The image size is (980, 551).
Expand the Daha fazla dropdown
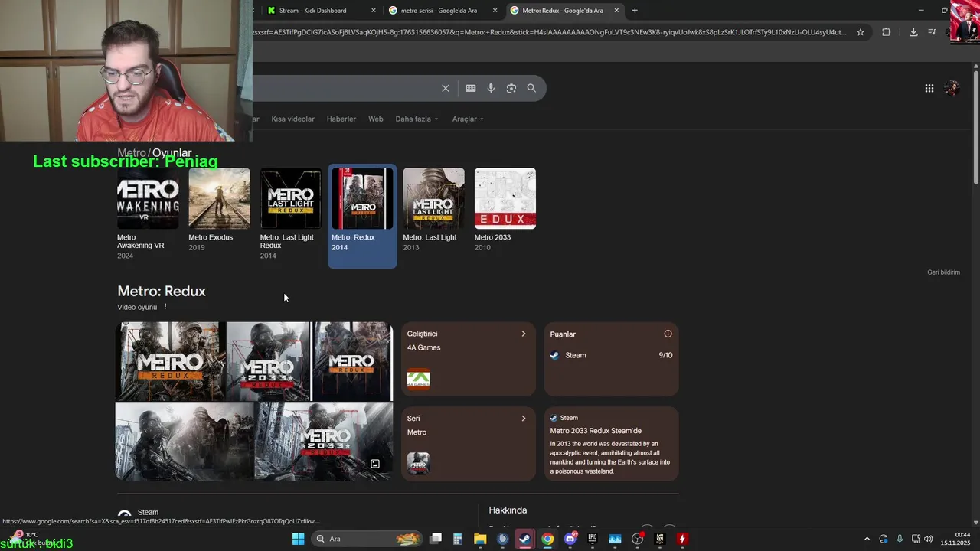[416, 119]
